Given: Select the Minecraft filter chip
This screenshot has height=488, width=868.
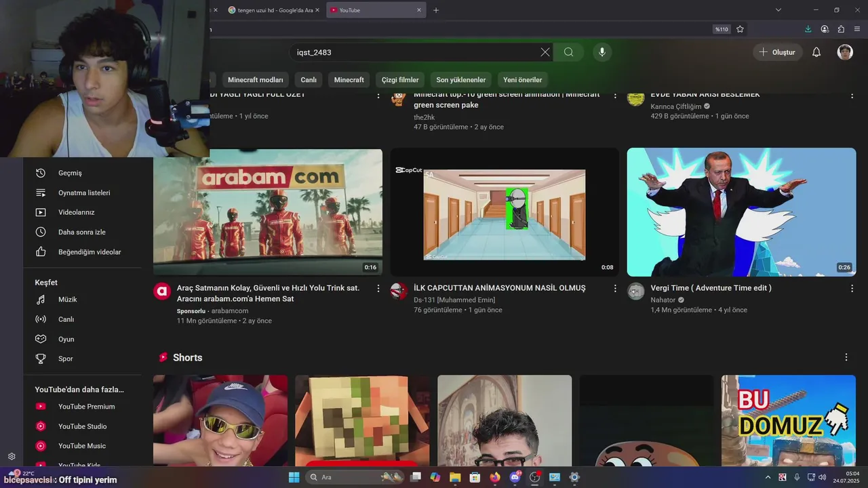Looking at the screenshot, I should click(349, 80).
